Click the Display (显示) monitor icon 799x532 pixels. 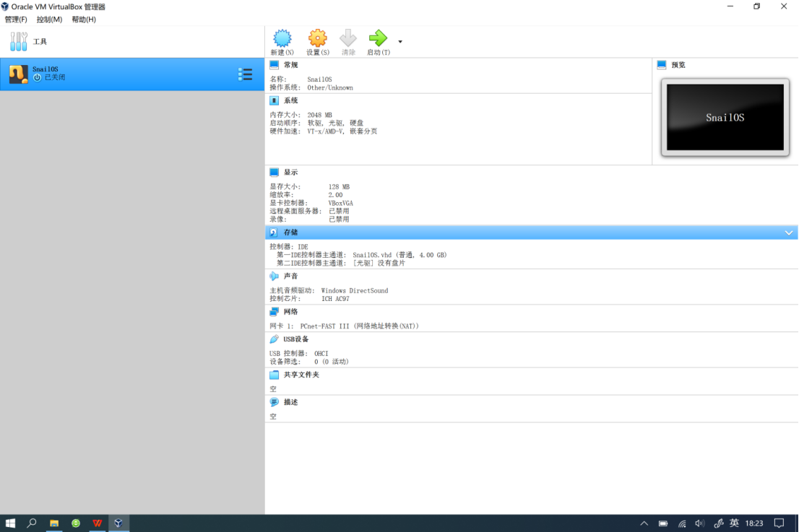274,173
